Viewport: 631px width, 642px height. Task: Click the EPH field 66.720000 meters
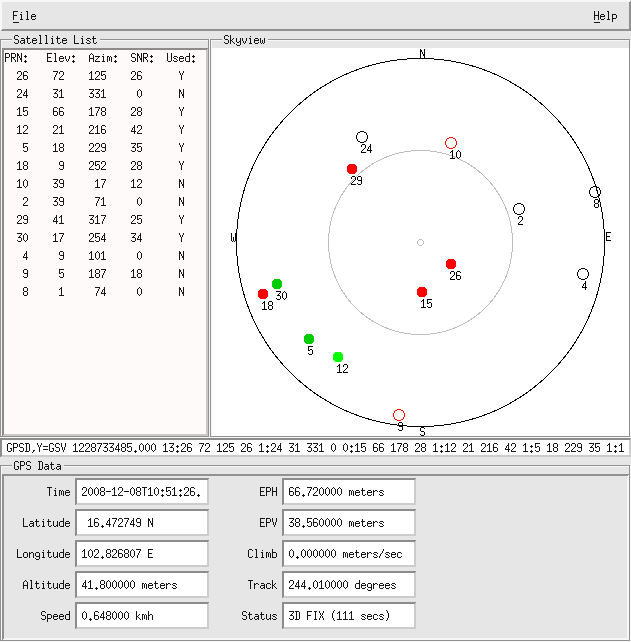[x=349, y=492]
